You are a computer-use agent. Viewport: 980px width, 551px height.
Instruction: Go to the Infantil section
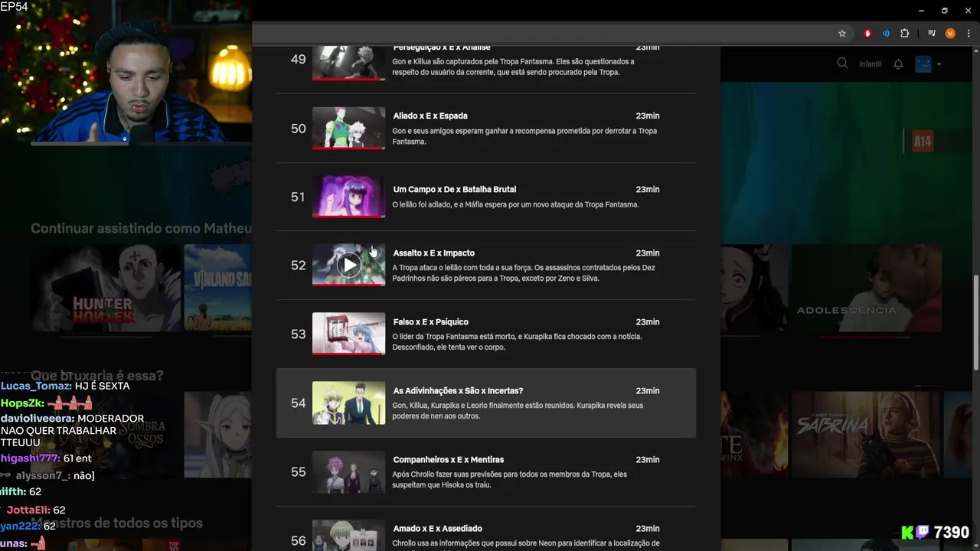[870, 64]
